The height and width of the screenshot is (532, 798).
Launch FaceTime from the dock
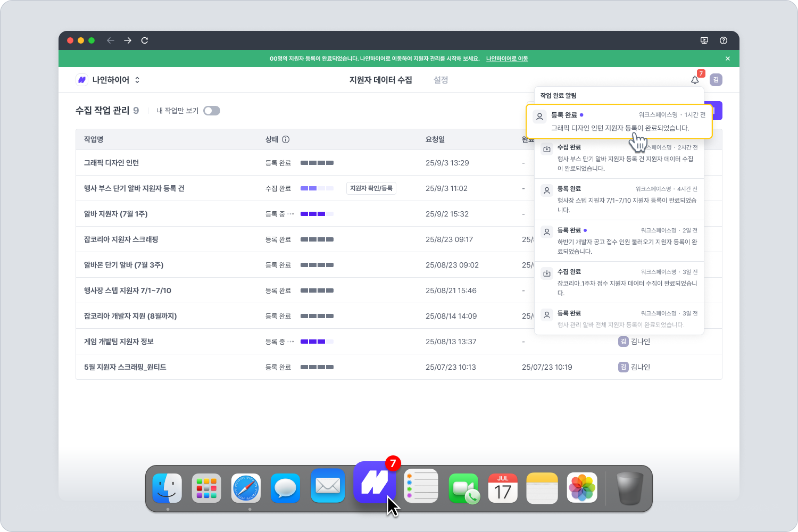464,488
